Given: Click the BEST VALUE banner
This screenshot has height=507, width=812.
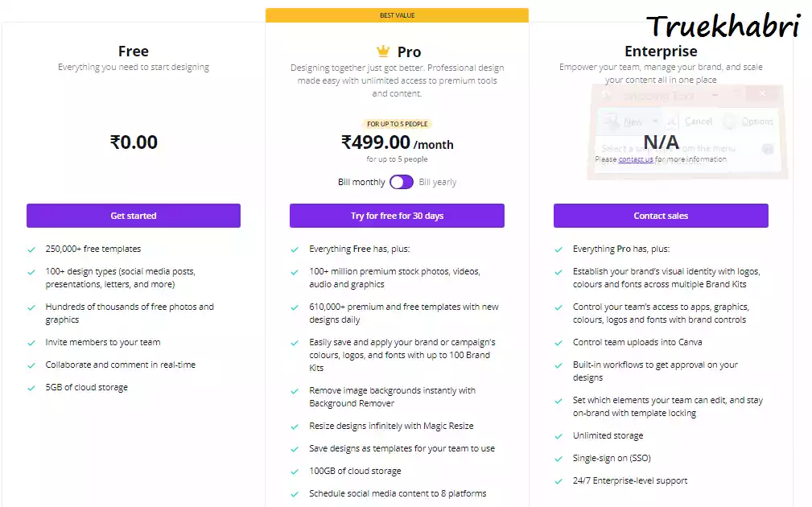Looking at the screenshot, I should [398, 15].
